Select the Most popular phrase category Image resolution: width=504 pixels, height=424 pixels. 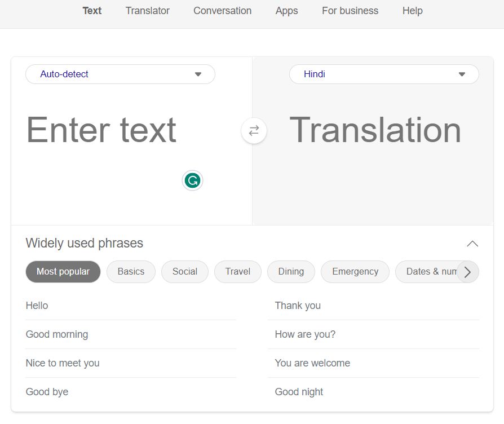click(63, 272)
